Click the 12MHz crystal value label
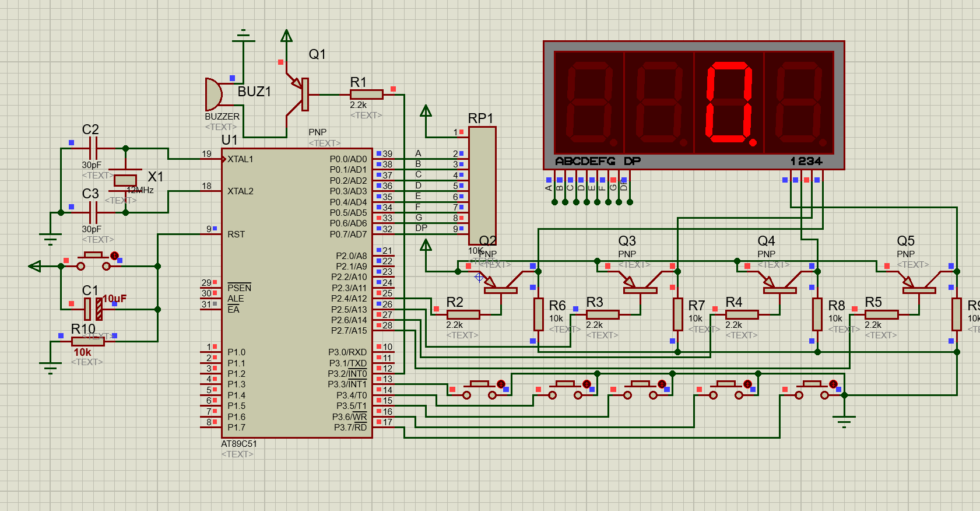This screenshot has height=511, width=980. (140, 190)
